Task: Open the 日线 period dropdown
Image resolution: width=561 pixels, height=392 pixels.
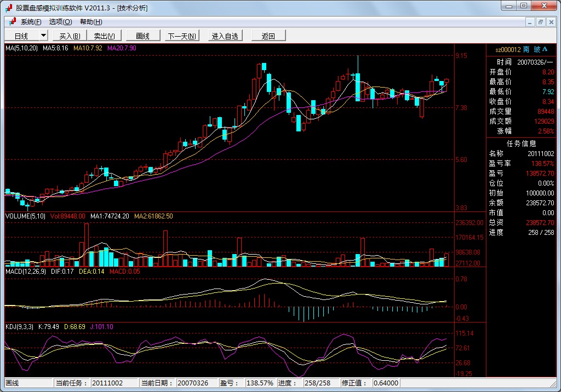Action: (43, 36)
